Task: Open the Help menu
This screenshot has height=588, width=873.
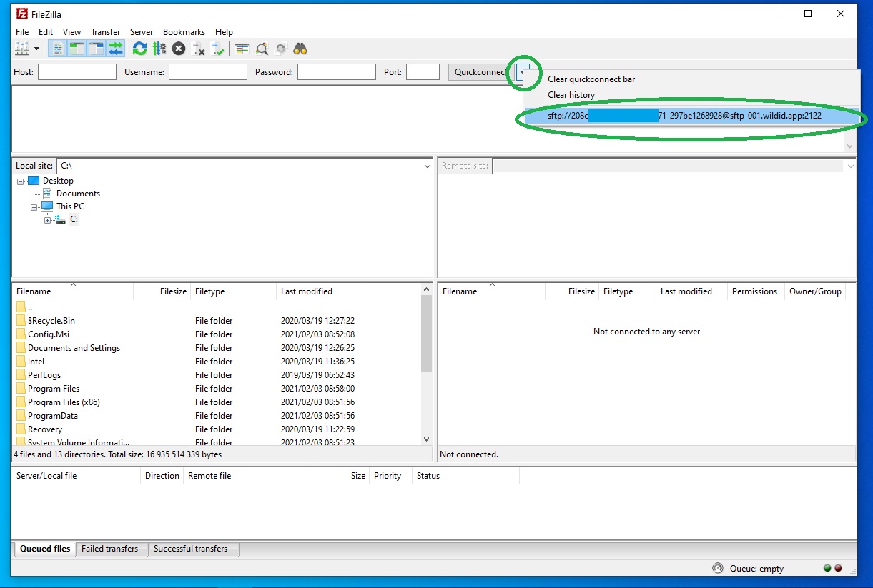Action: point(224,32)
